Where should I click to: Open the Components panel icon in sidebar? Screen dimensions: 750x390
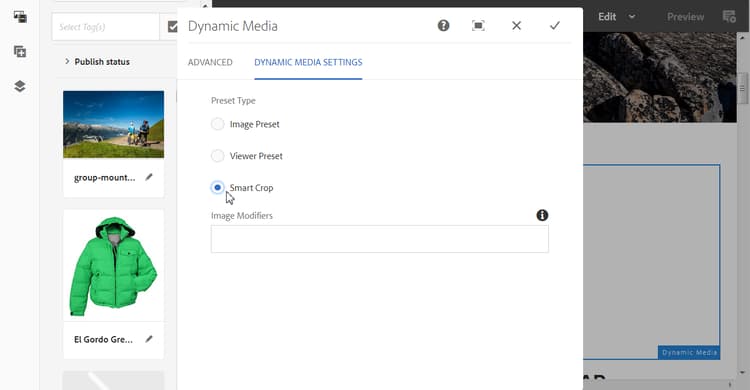[x=20, y=52]
